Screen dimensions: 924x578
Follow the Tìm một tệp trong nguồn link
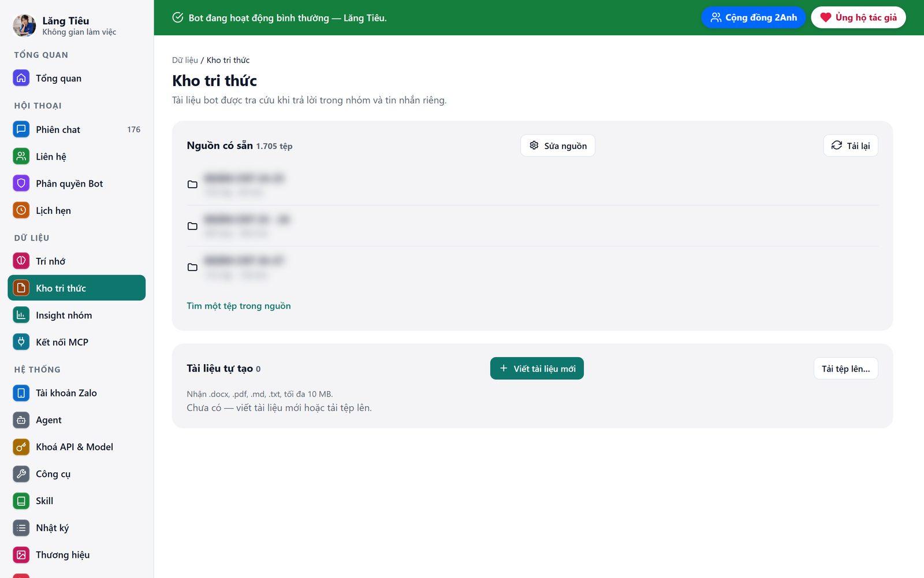click(239, 306)
